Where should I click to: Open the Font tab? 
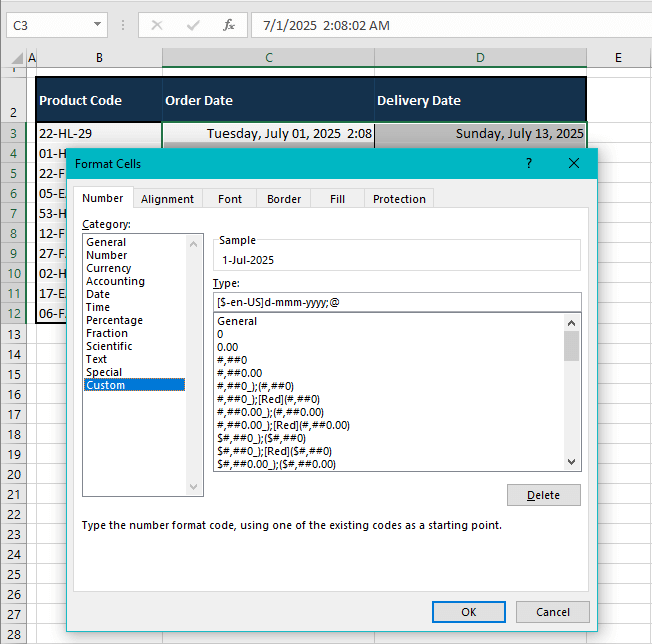point(230,199)
